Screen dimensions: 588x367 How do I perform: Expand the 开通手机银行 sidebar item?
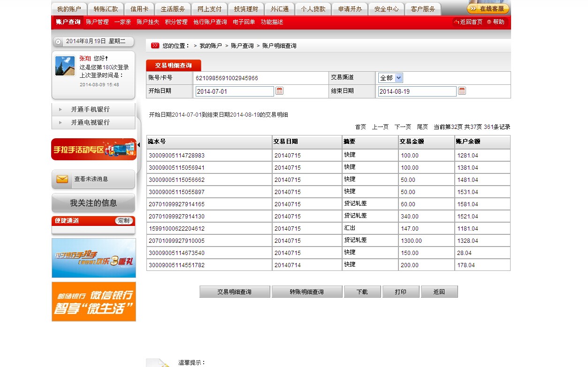point(90,109)
